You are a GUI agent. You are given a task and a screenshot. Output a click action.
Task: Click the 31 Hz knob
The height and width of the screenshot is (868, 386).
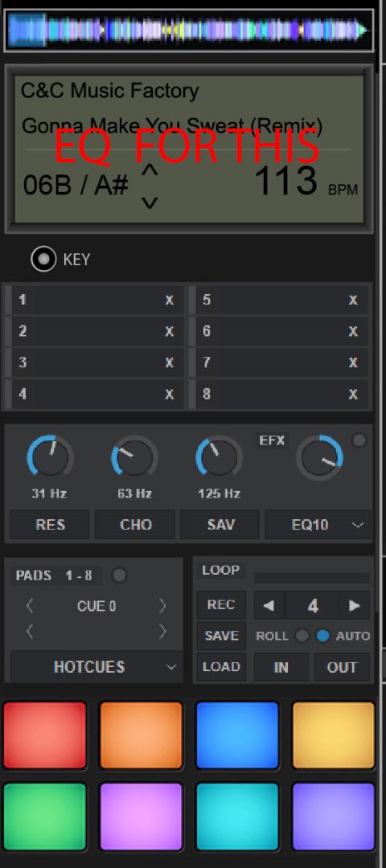50,457
